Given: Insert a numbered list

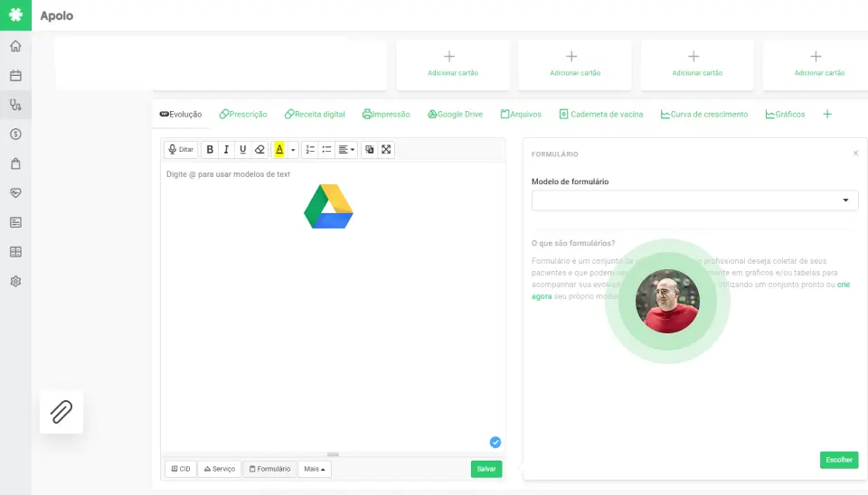Looking at the screenshot, I should pos(310,149).
